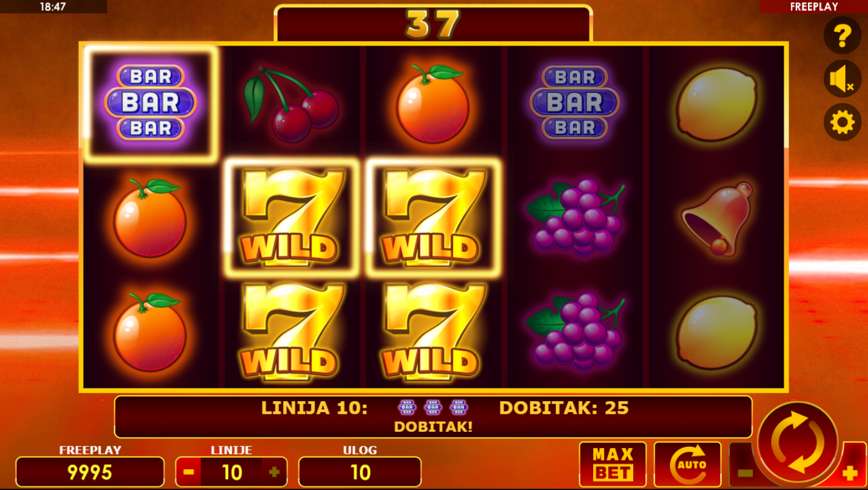Click the FREEPLAY label in top right

[813, 7]
